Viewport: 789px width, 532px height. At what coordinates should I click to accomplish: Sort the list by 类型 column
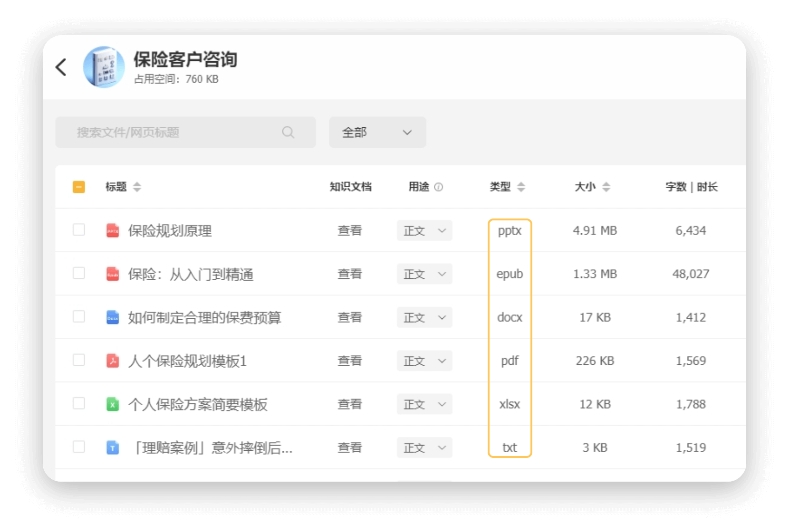[521, 187]
